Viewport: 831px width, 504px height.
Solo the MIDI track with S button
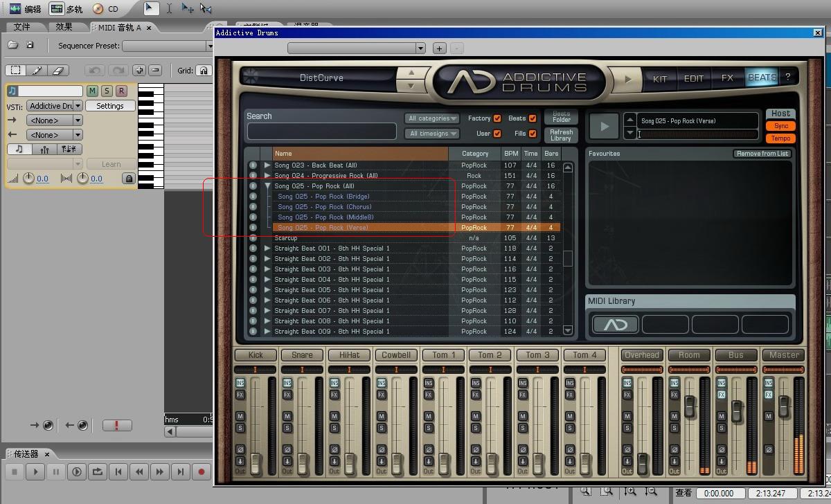pyautogui.click(x=107, y=91)
